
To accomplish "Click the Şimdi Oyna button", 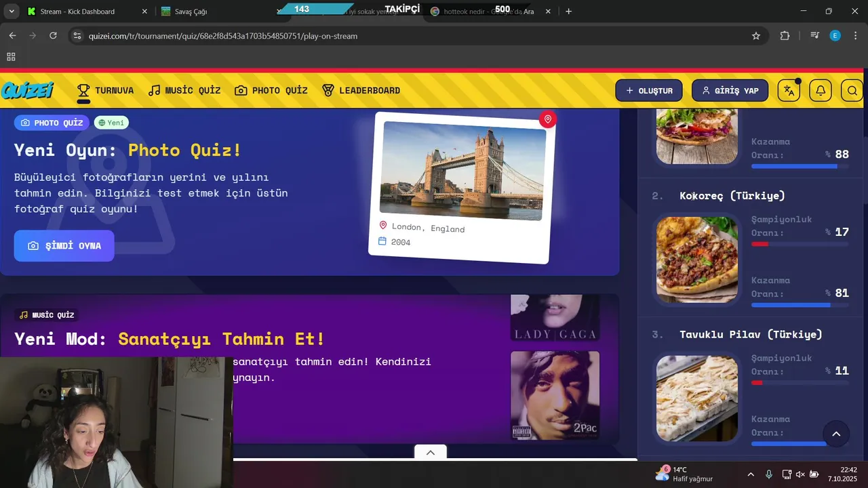I will [64, 245].
